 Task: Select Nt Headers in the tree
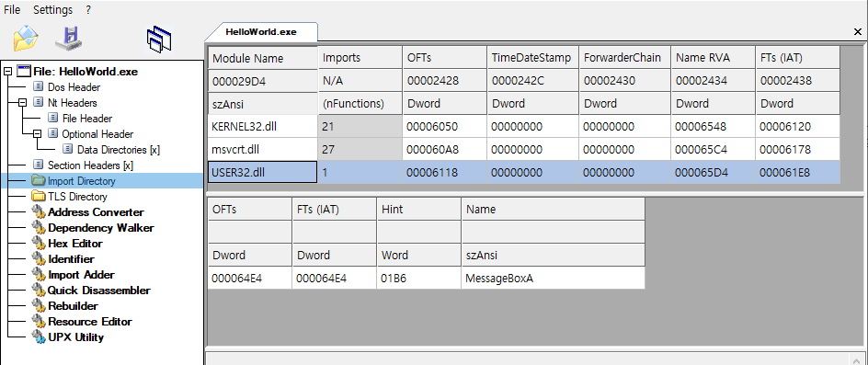pyautogui.click(x=73, y=102)
